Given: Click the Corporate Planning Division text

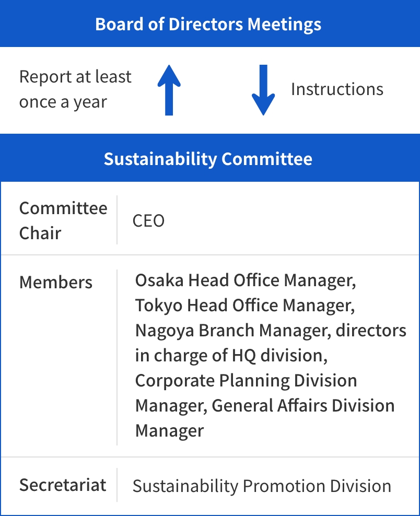Looking at the screenshot, I should click(246, 381).
